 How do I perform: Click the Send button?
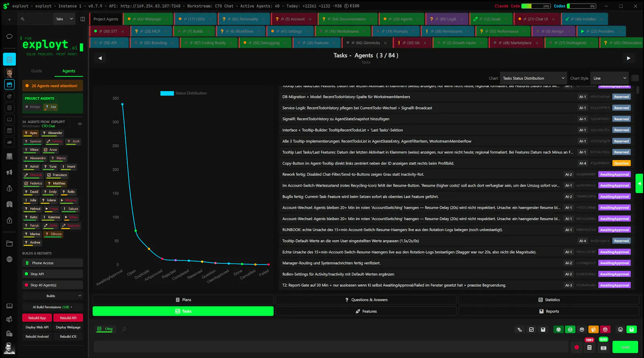(625, 347)
